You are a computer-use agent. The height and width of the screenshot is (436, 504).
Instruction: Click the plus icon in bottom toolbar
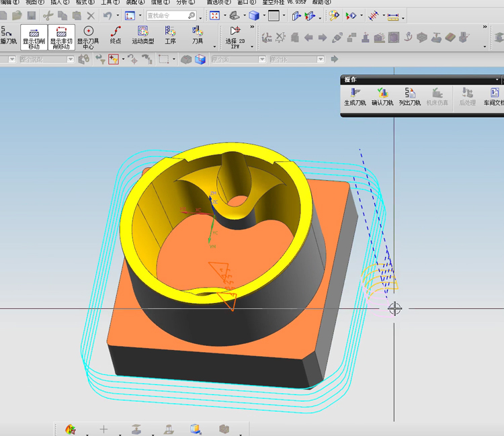[103, 429]
